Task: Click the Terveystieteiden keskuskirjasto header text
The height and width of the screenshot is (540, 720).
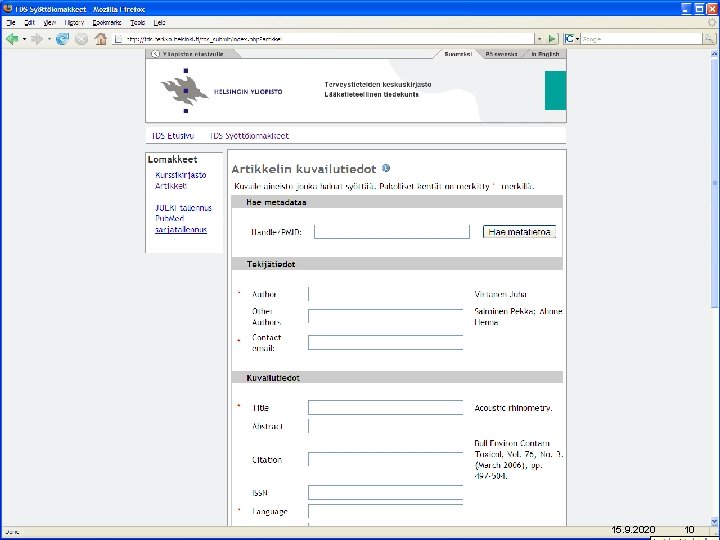Action: [x=377, y=84]
